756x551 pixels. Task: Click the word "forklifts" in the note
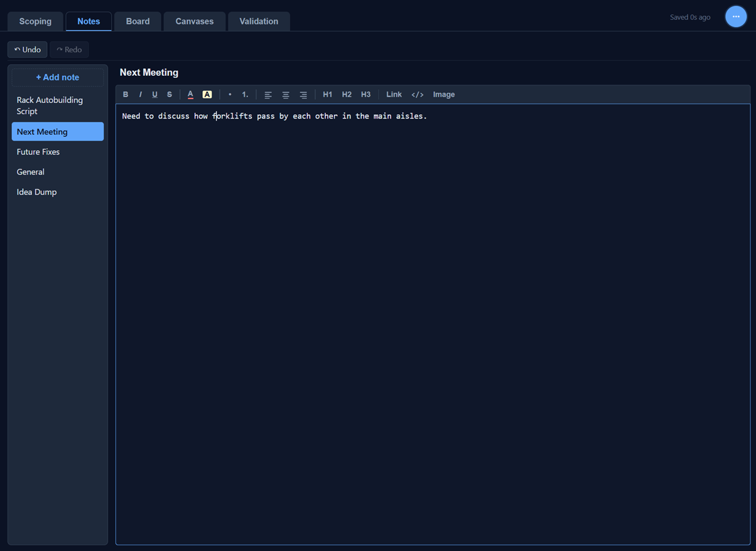tap(232, 116)
